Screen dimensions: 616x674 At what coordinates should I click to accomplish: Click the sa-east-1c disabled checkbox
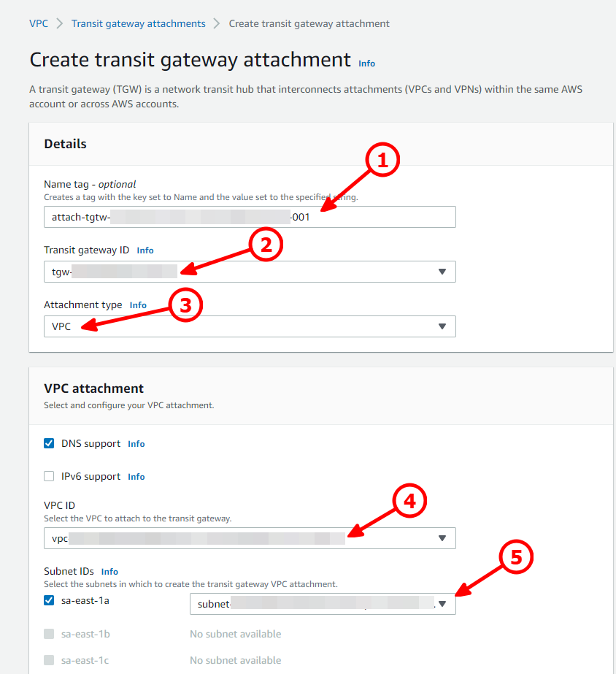pyautogui.click(x=49, y=660)
